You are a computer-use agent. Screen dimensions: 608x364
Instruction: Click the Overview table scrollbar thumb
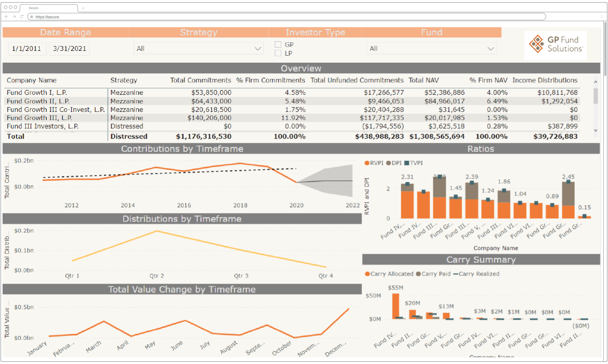(x=596, y=96)
